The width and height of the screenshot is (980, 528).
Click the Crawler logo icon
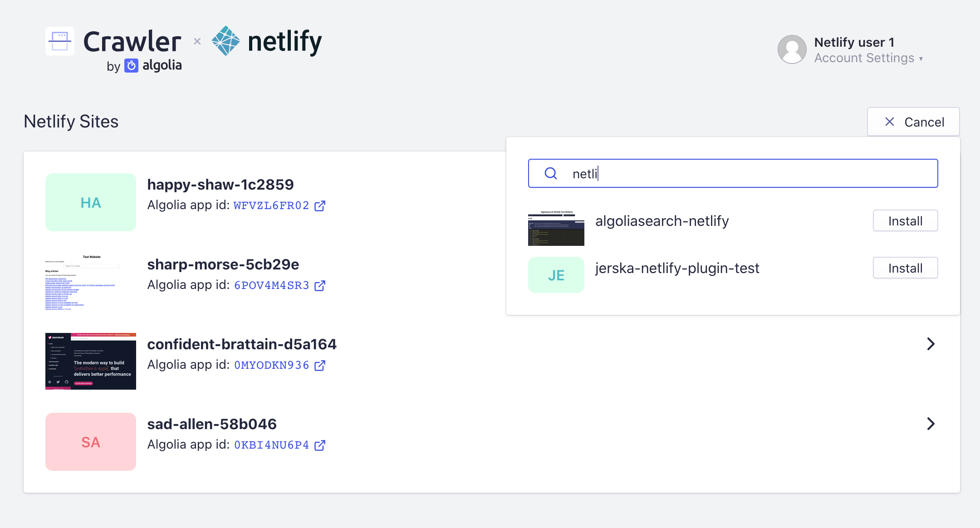pos(59,40)
